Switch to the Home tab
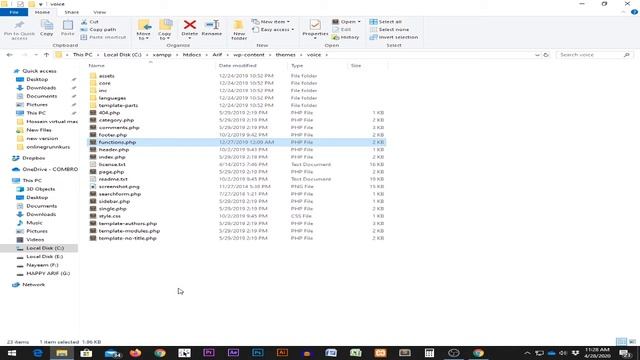This screenshot has width=640, height=360. point(42,12)
